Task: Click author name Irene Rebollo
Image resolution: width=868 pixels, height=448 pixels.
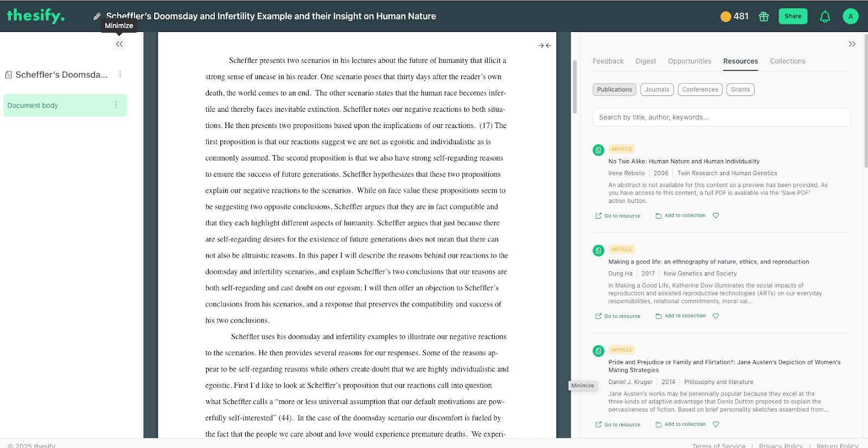Action: point(627,174)
